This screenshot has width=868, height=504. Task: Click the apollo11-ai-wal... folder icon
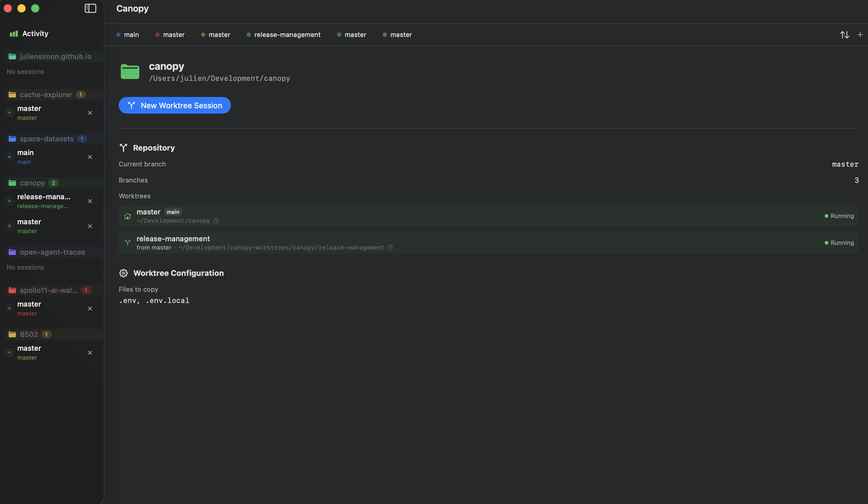coord(12,290)
